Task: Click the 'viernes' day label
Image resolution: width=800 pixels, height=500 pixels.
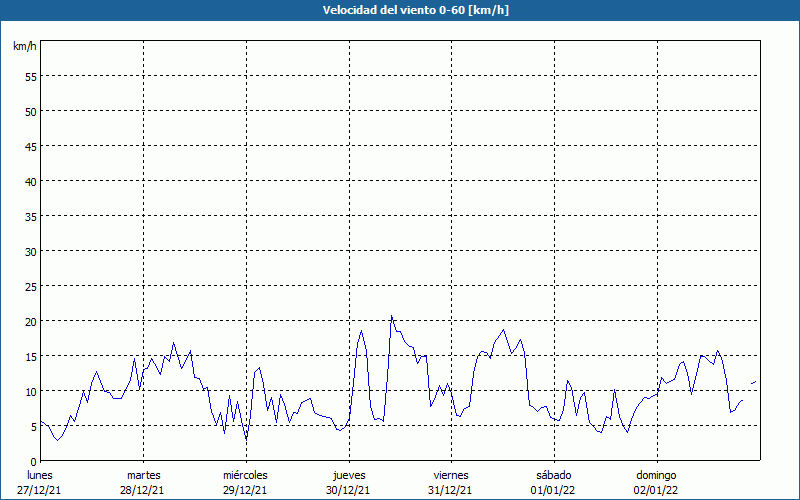Action: (451, 475)
